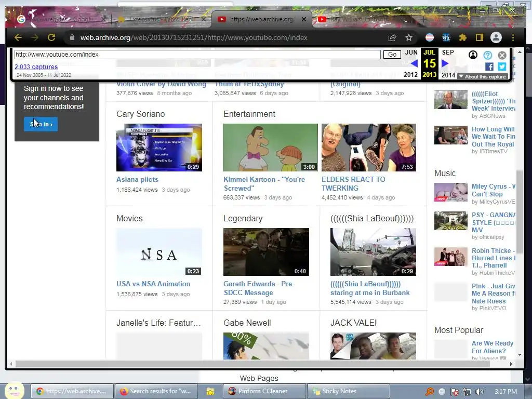Viewport: 532px width, 399px height.
Task: Click the page vertical scrollbar thumb
Action: click(x=520, y=212)
